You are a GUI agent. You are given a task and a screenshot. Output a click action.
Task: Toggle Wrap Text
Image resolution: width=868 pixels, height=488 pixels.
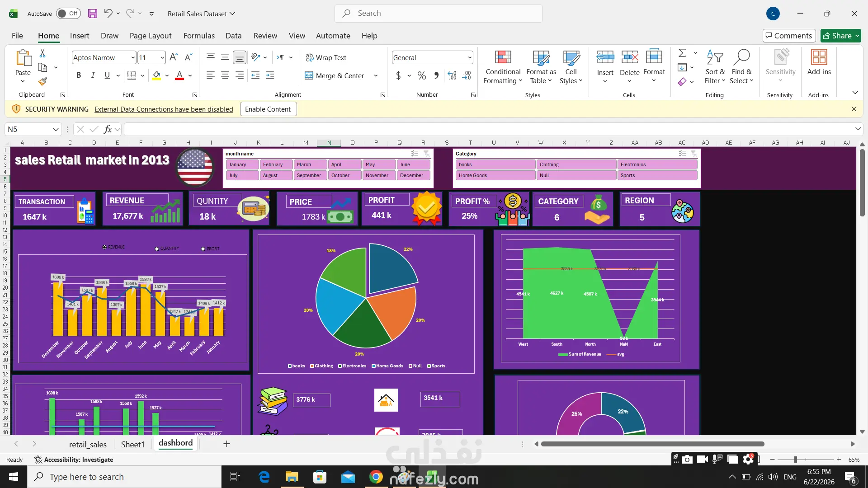click(326, 57)
